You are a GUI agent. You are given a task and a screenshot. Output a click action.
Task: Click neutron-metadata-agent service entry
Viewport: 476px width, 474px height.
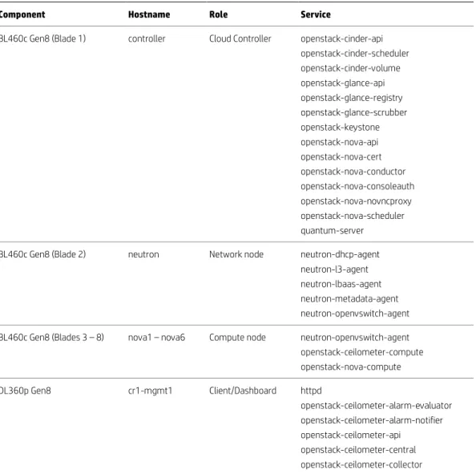(x=349, y=299)
